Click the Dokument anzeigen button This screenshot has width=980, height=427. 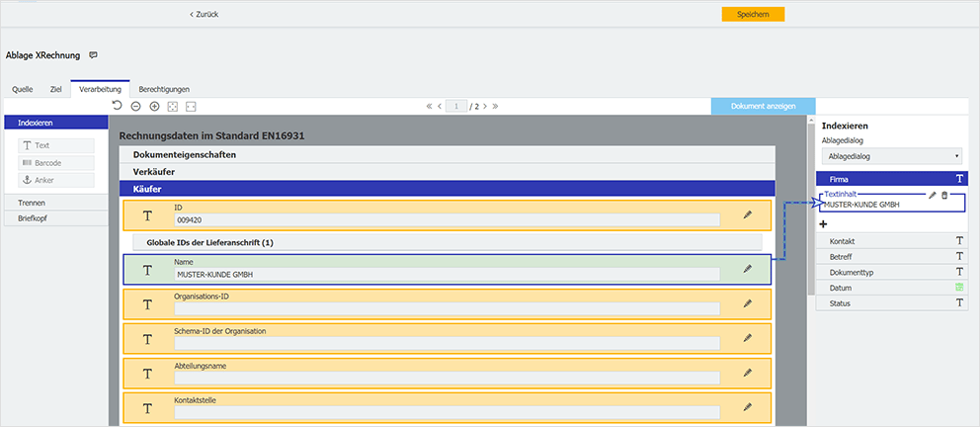click(x=763, y=106)
